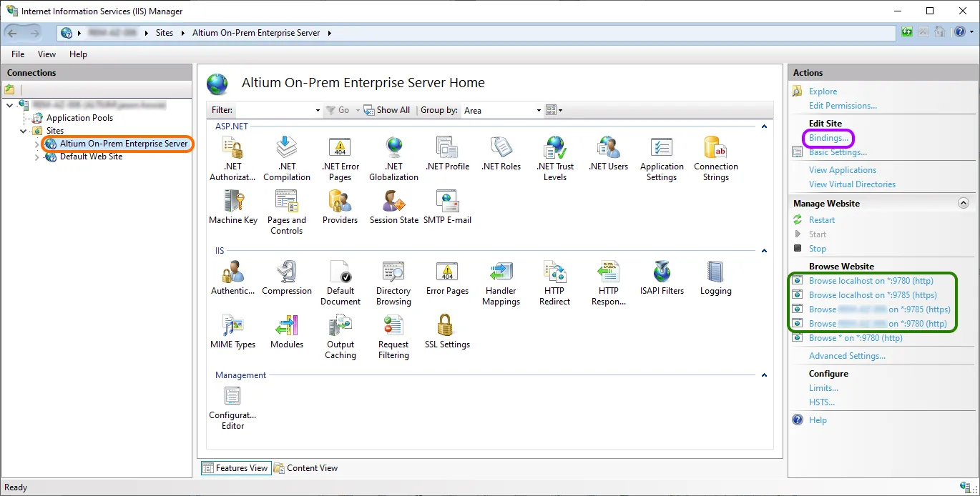Collapse the Manage Website panel section

(963, 204)
